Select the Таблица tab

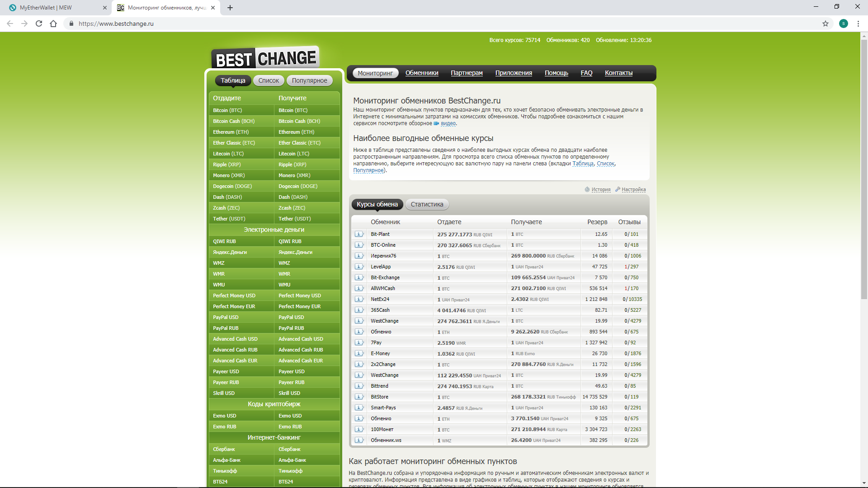click(x=233, y=80)
